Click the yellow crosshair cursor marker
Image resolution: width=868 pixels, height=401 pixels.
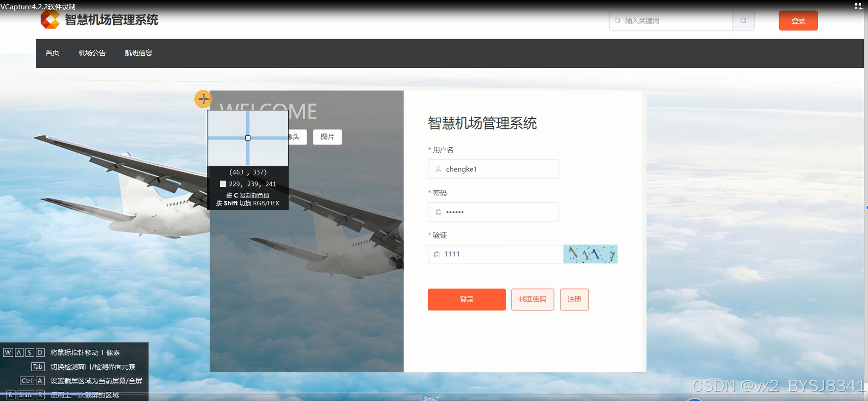click(203, 99)
